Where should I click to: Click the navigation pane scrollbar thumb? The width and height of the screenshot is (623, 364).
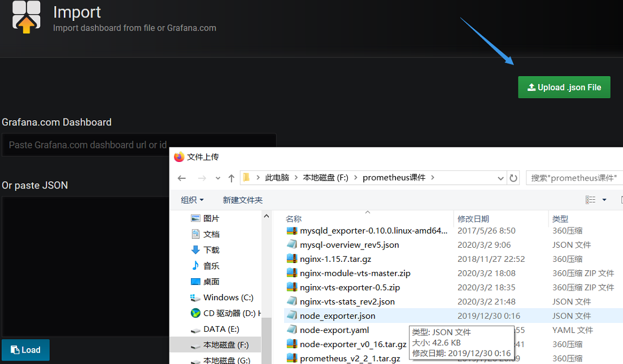click(x=267, y=341)
